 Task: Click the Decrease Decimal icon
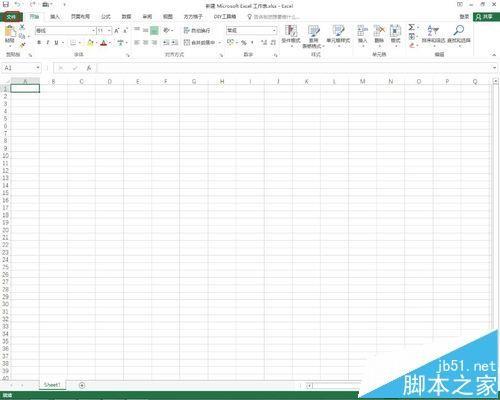[x=273, y=42]
